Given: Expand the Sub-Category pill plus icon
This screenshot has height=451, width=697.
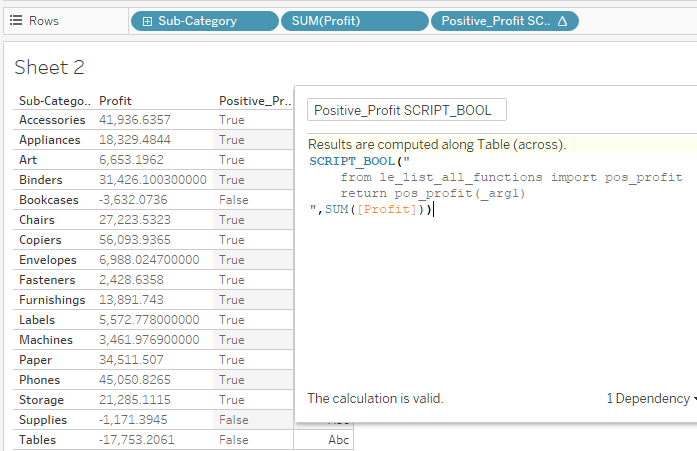Looking at the screenshot, I should pos(148,21).
